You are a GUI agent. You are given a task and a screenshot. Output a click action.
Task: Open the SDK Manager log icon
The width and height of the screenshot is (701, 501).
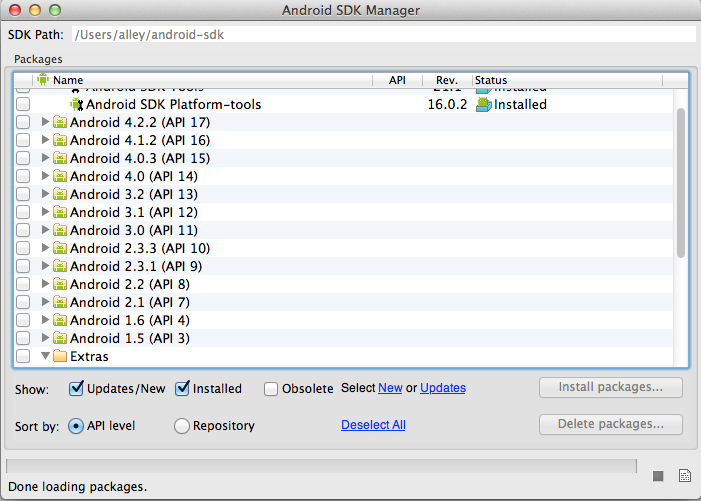684,476
